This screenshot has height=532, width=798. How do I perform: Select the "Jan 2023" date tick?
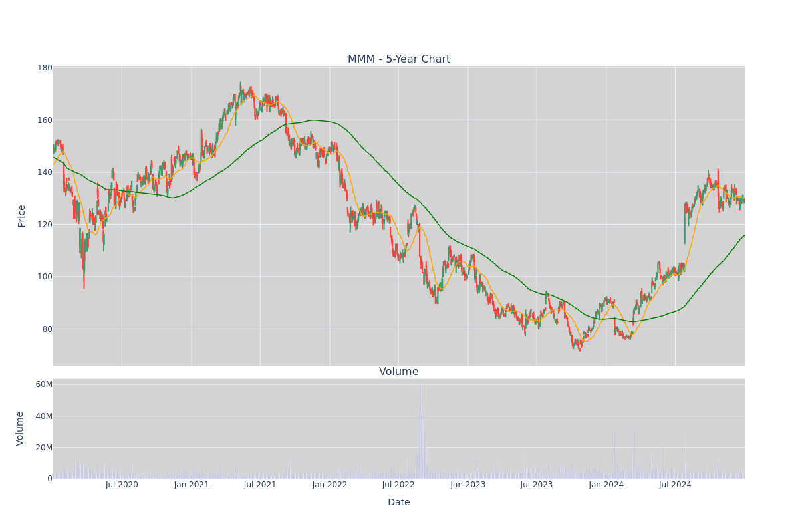468,485
